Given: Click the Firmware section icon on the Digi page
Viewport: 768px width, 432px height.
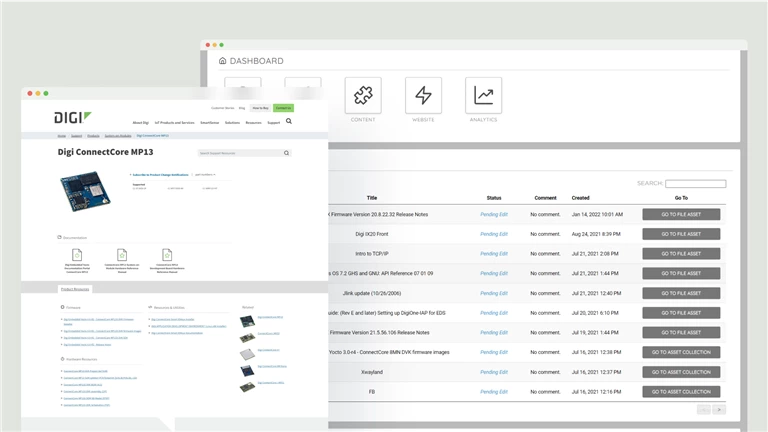Looking at the screenshot, I should click(x=62, y=307).
